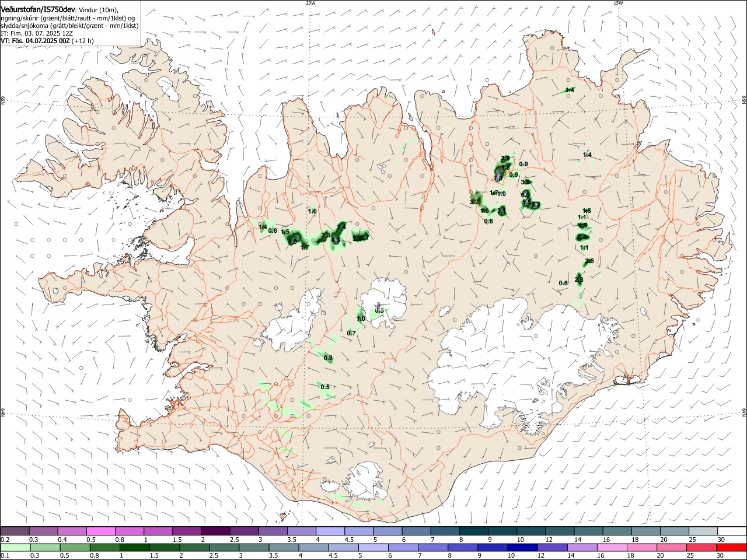The image size is (747, 560).
Task: Pick the darkest purple swatch in upper legend
Action: tap(215, 531)
